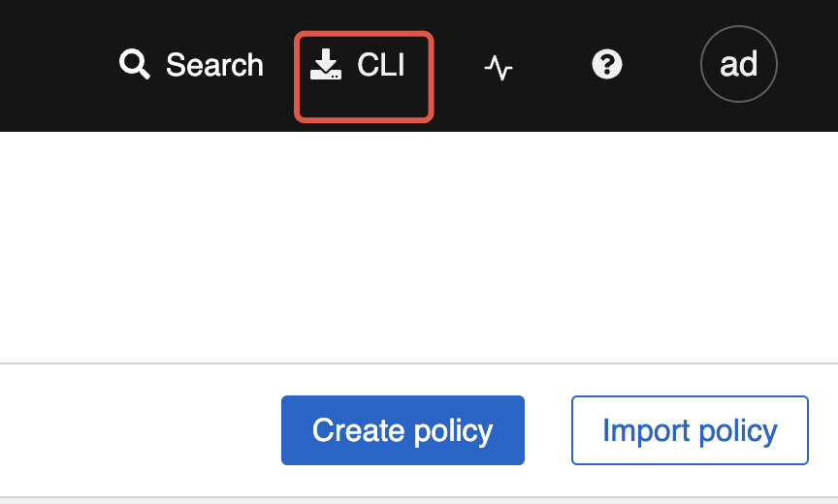Show recent activity using the waveform icon
This screenshot has height=504, width=838.
tap(499, 67)
